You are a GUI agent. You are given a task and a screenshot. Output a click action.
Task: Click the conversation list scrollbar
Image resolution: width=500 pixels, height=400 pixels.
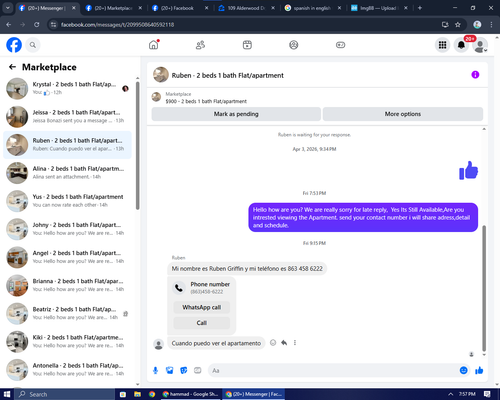137,146
